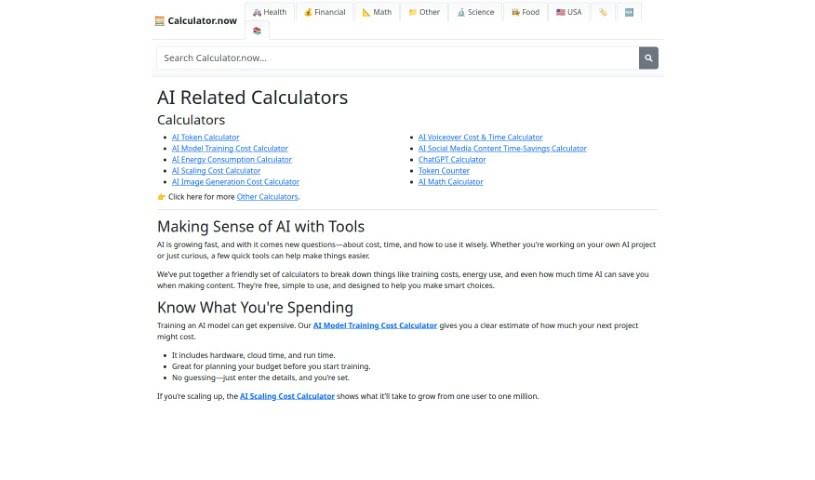Open the Science tab
The image size is (815, 480).
(475, 12)
